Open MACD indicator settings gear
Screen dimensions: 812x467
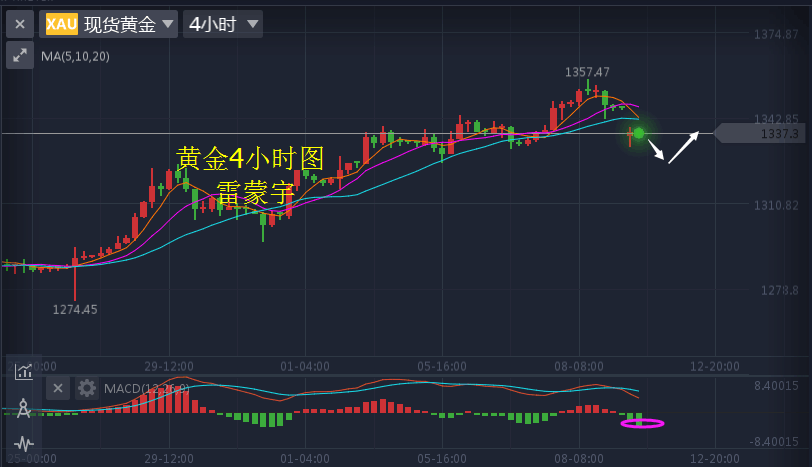click(87, 388)
